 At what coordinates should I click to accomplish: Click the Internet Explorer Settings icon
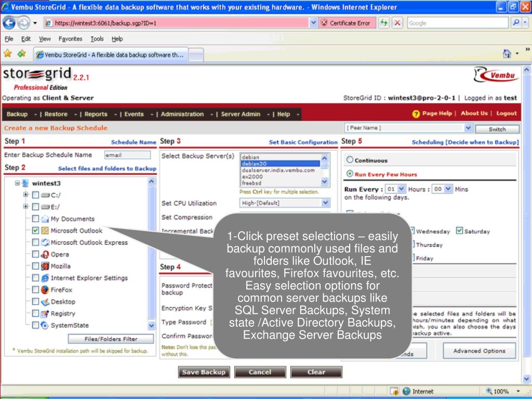pos(45,278)
